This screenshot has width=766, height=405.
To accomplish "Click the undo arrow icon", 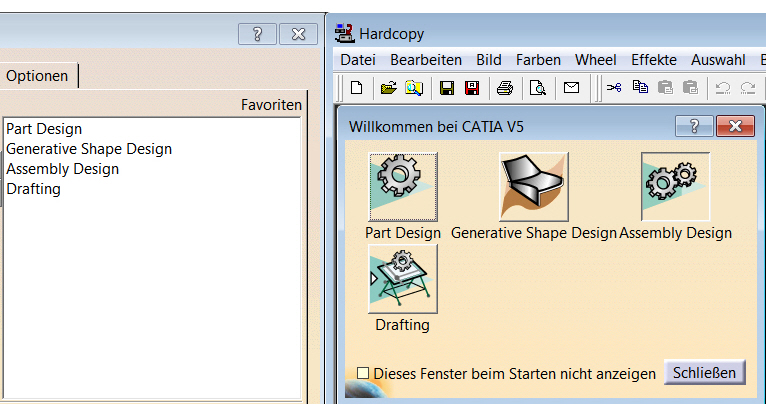I will click(723, 88).
